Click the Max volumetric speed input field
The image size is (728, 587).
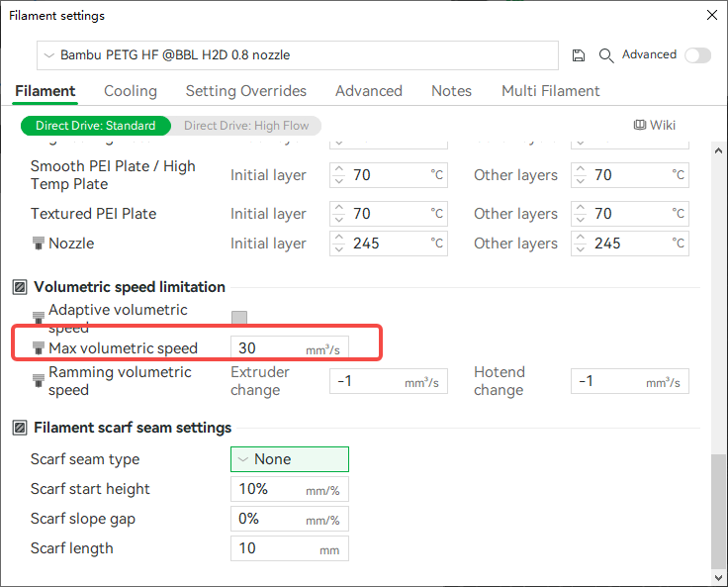[x=290, y=348]
